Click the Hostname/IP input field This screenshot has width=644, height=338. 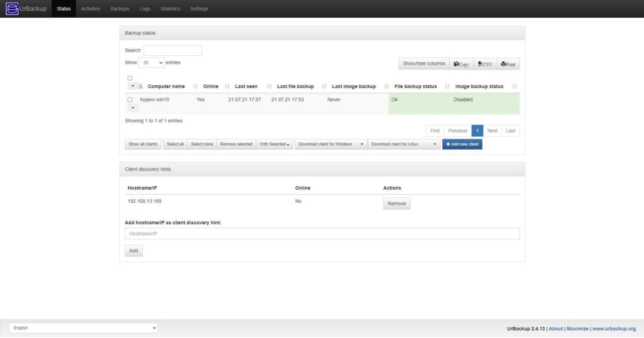tap(322, 233)
